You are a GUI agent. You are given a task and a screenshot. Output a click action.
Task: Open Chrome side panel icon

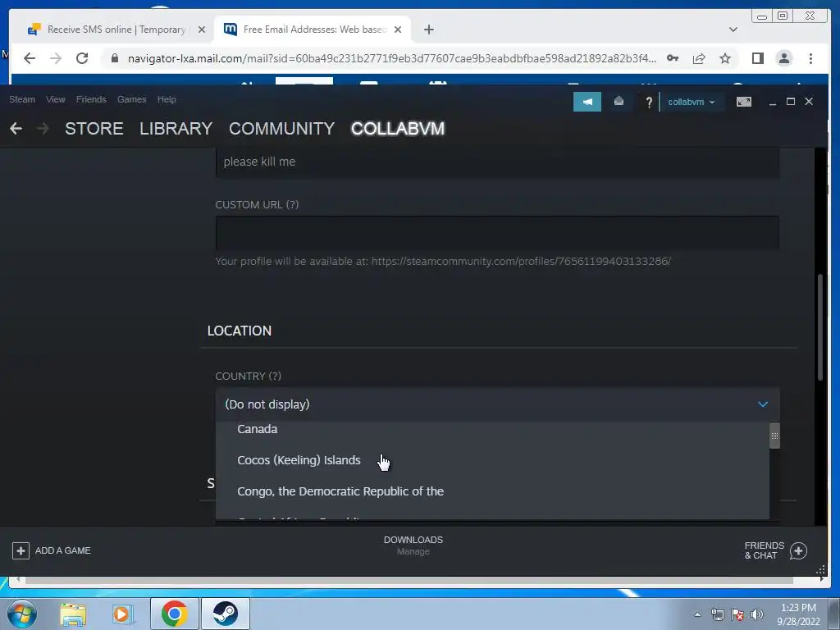point(757,58)
